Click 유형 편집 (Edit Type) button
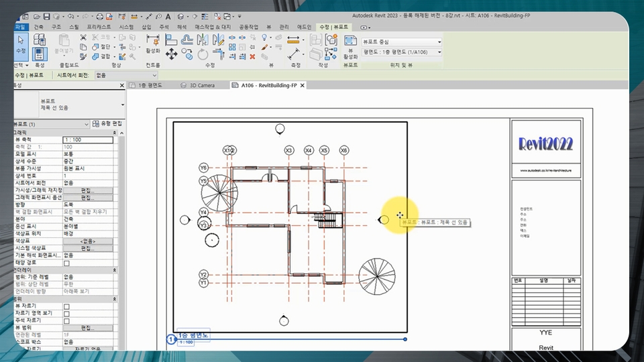This screenshot has height=362, width=644. (107, 123)
